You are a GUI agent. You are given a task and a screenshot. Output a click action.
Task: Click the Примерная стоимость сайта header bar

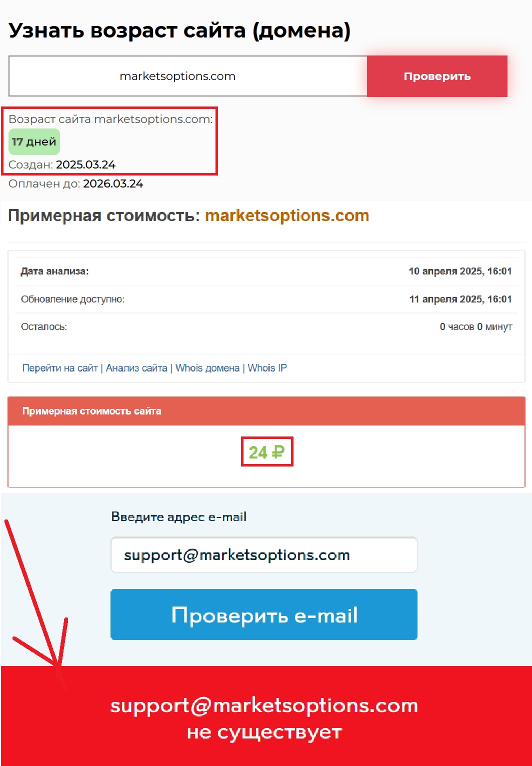(x=266, y=411)
